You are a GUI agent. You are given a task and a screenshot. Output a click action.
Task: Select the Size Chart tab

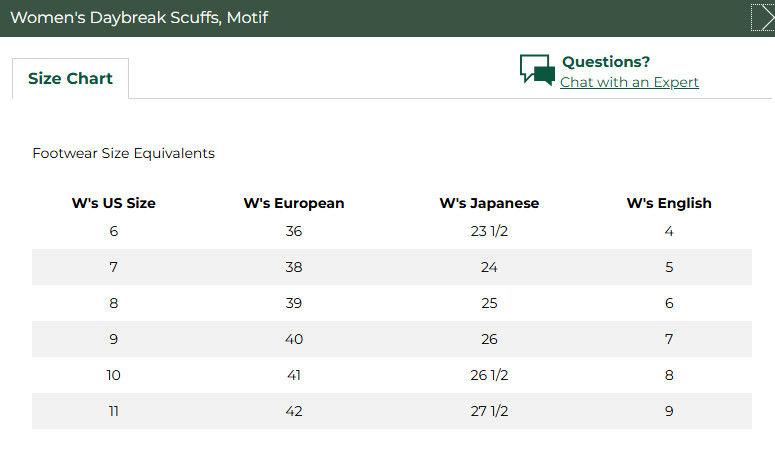[x=70, y=79]
